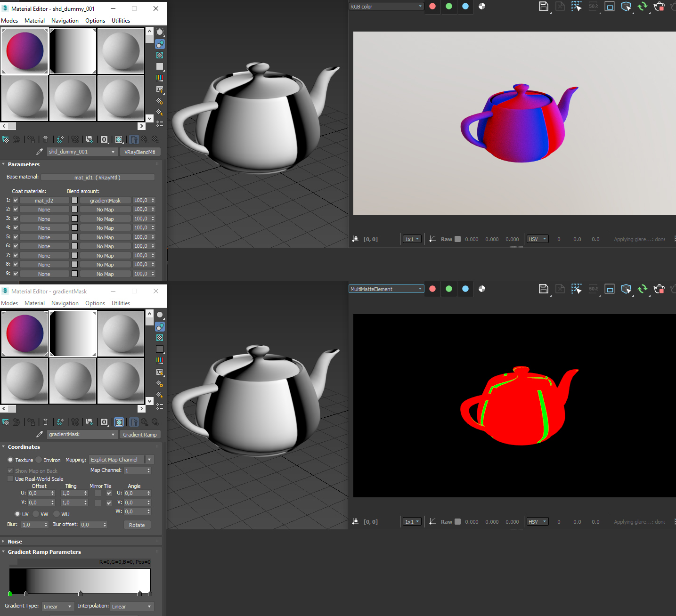Open Material/Map Navigator in shd_dummy_001 editor sidebar
The height and width of the screenshot is (616, 676).
point(160,123)
